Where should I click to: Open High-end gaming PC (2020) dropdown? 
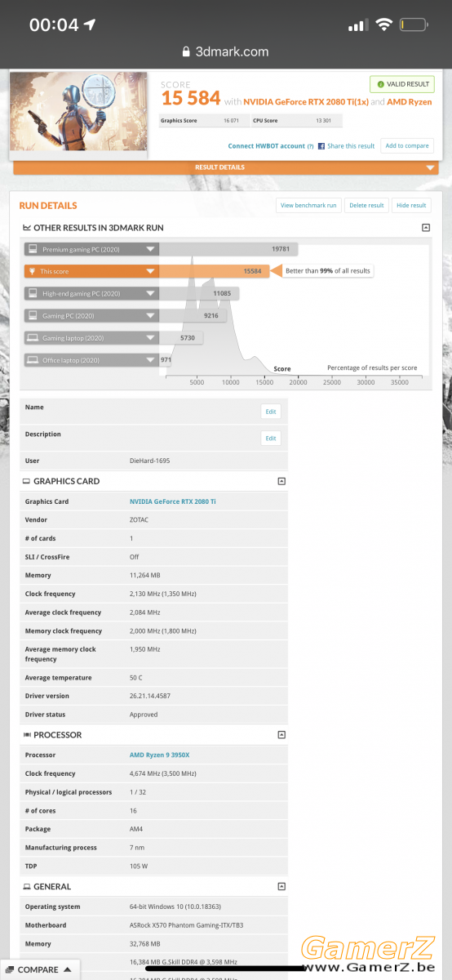pos(150,293)
